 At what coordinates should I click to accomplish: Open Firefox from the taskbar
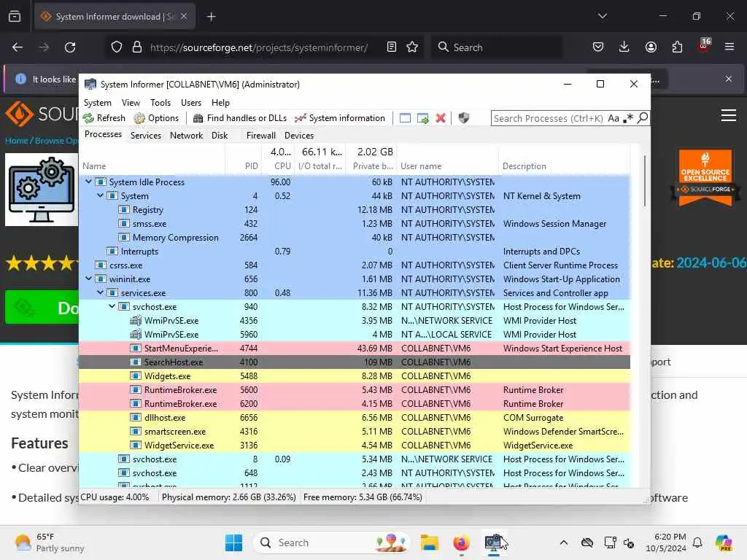pyautogui.click(x=461, y=542)
